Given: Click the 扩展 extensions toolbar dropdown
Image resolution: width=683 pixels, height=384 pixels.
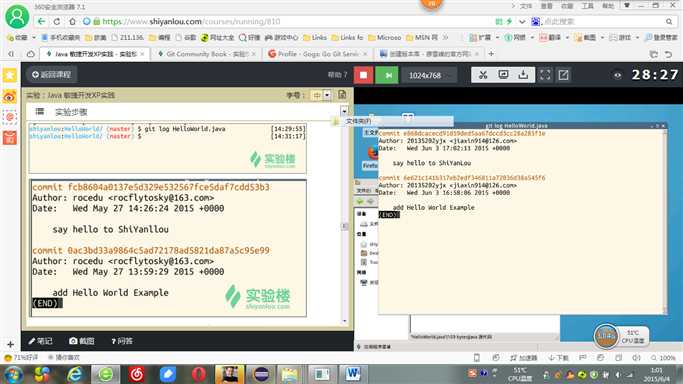Looking at the screenshot, I should pos(484,37).
